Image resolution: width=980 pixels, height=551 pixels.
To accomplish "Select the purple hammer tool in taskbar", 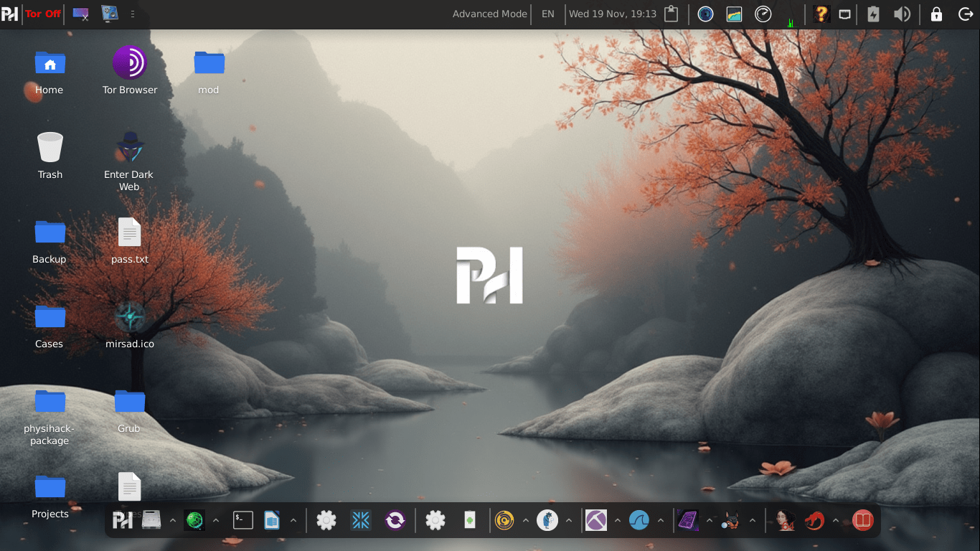I will tap(595, 519).
